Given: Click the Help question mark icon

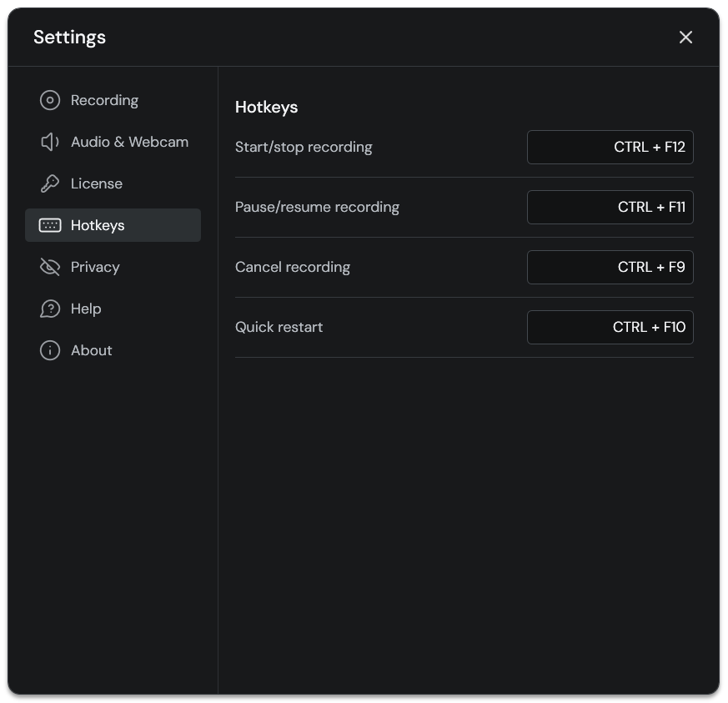Looking at the screenshot, I should 50,309.
